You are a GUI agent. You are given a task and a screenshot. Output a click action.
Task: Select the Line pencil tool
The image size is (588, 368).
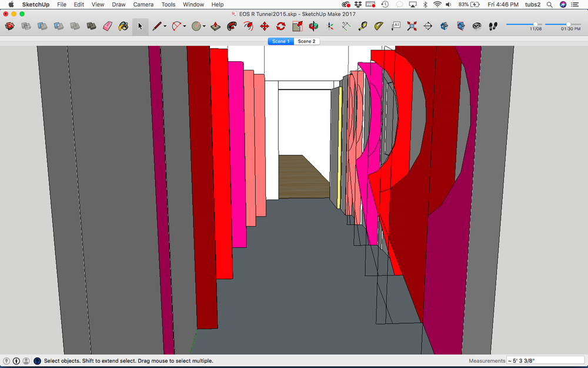(x=157, y=26)
